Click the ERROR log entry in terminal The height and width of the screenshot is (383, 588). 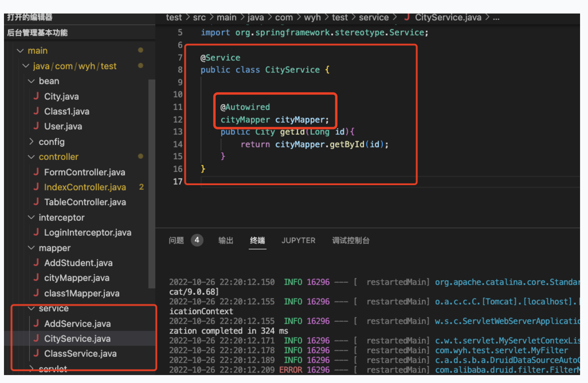pos(290,370)
